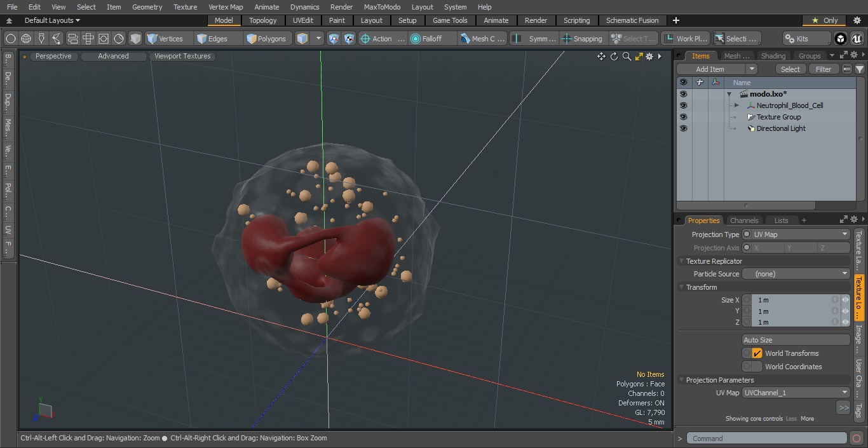Open the Particle Source dropdown

tap(796, 274)
